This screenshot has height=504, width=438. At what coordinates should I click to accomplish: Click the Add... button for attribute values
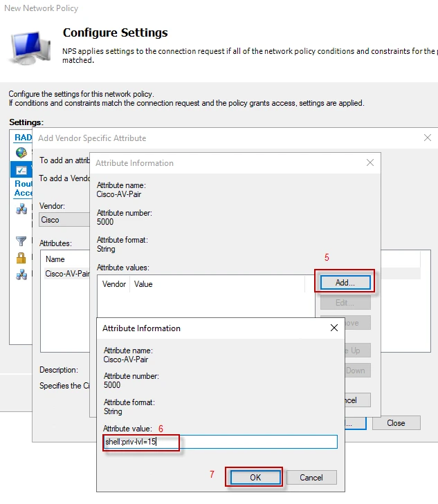point(345,282)
